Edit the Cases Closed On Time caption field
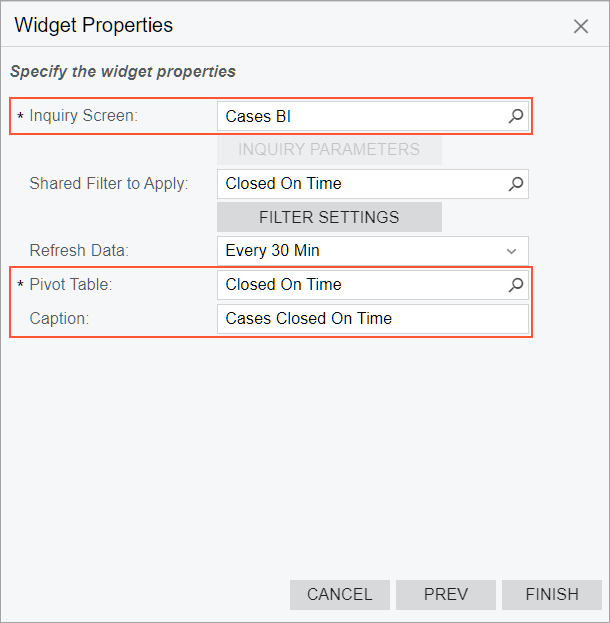Viewport: 610px width, 623px height. point(372,319)
